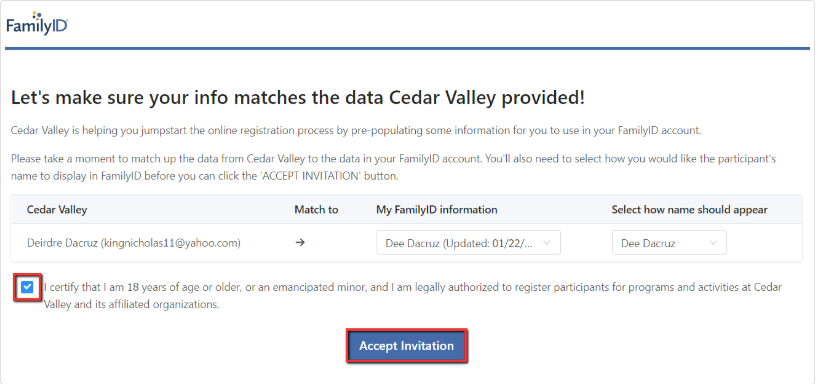Click the kingnicholas11@yahoo.com email address

point(171,242)
